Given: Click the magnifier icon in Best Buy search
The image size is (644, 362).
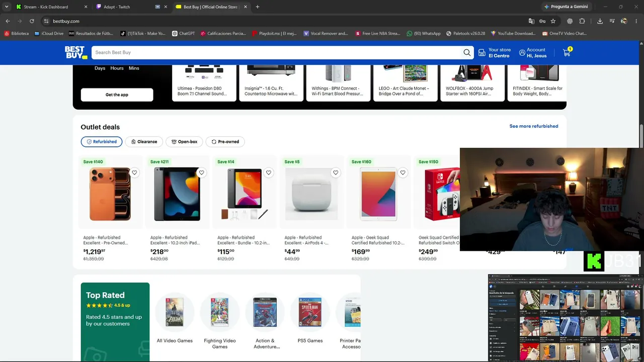Looking at the screenshot, I should tap(467, 52).
